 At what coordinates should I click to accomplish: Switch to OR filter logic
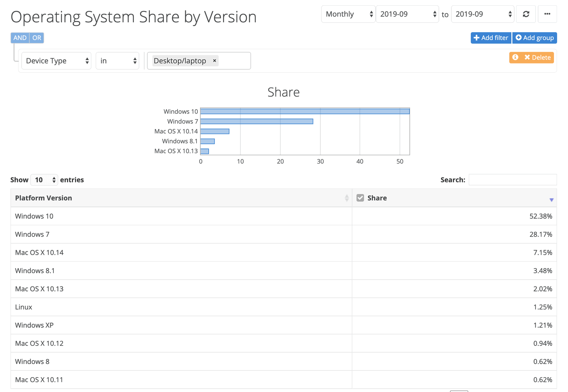point(36,38)
